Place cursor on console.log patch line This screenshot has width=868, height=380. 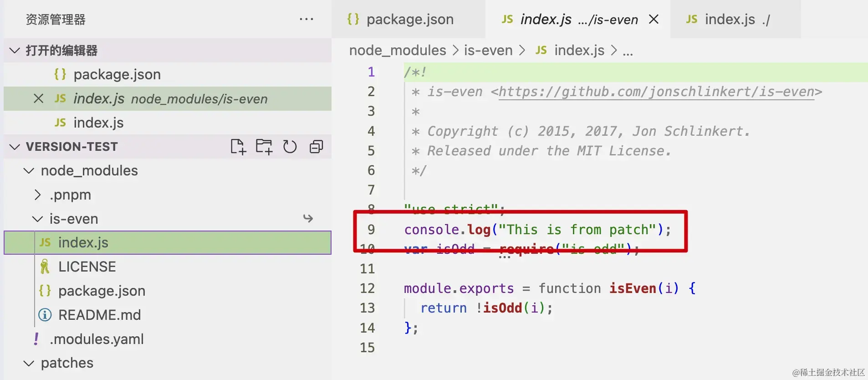(537, 230)
